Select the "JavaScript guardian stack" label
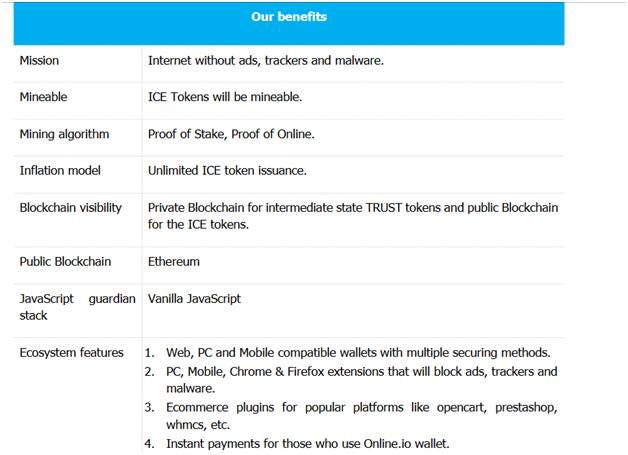This screenshot has width=628, height=455. [x=77, y=307]
